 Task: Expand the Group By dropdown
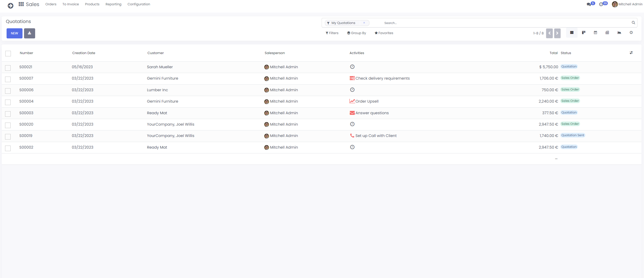click(x=357, y=33)
